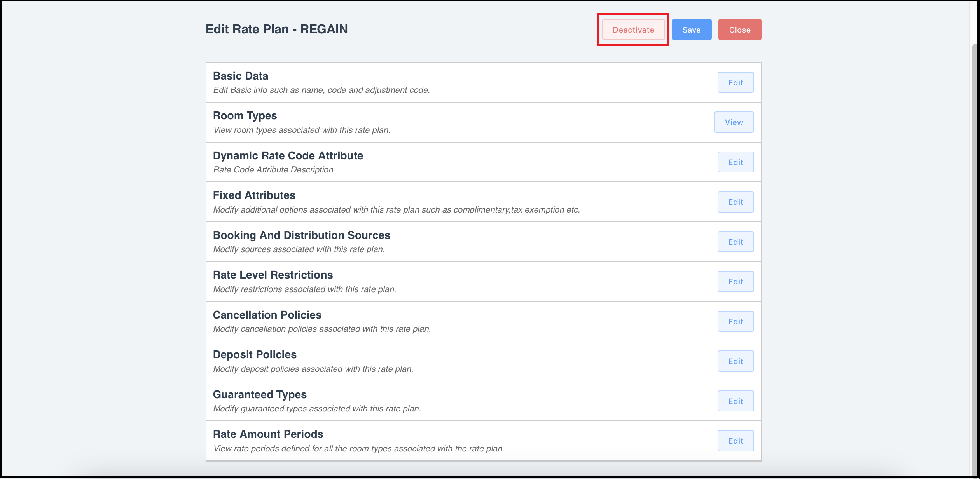Edit the Guaranteed Types
The width and height of the screenshot is (980, 479).
point(735,401)
